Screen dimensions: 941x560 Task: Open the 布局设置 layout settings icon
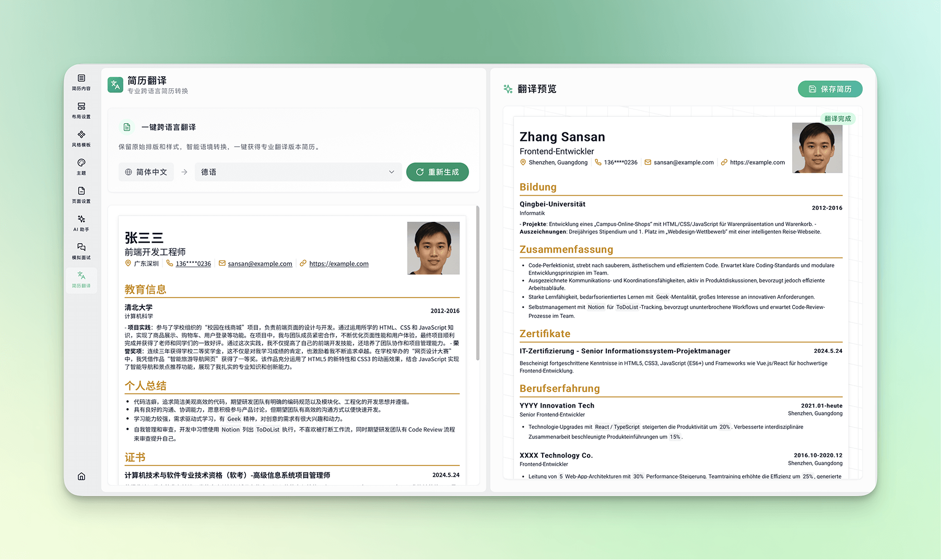pyautogui.click(x=81, y=111)
